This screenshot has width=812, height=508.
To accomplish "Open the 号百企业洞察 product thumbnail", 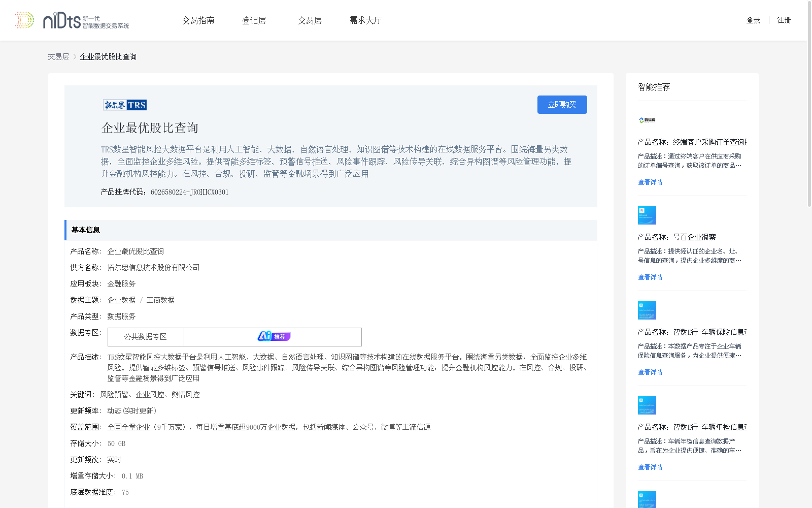I will click(647, 215).
